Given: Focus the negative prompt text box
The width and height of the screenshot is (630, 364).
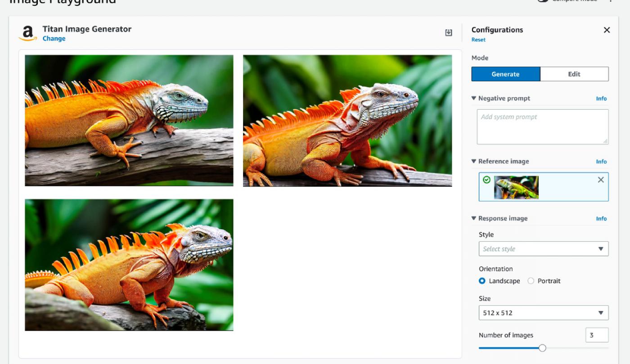Looking at the screenshot, I should point(543,127).
